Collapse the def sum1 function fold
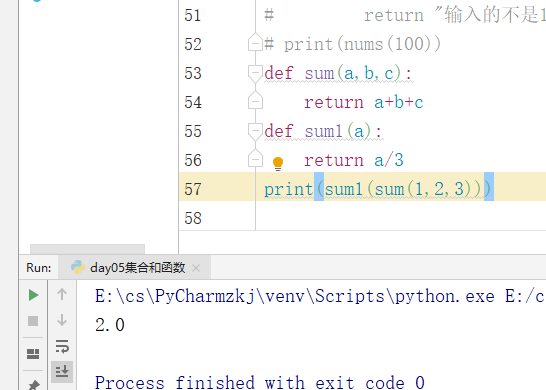The width and height of the screenshot is (546, 390). 255,131
